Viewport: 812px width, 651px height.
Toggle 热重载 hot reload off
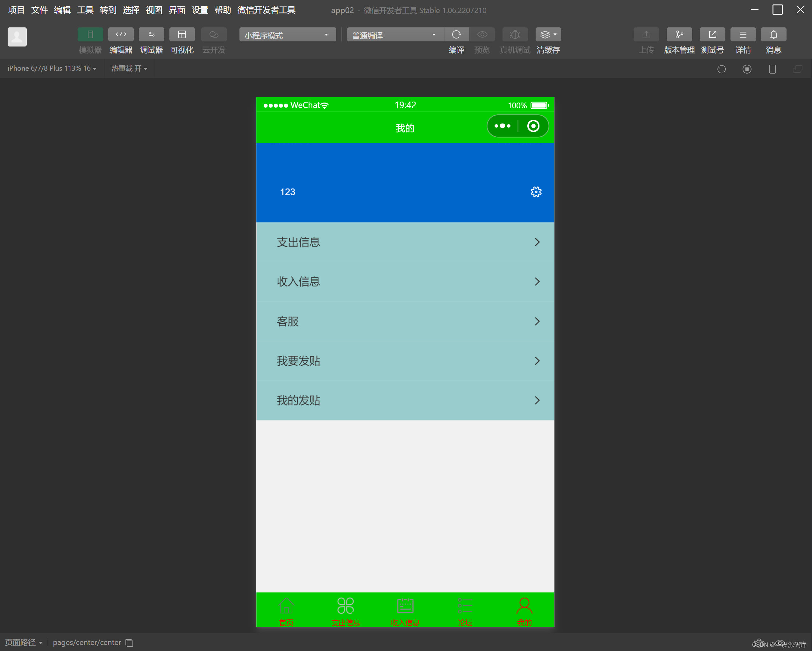(x=129, y=68)
